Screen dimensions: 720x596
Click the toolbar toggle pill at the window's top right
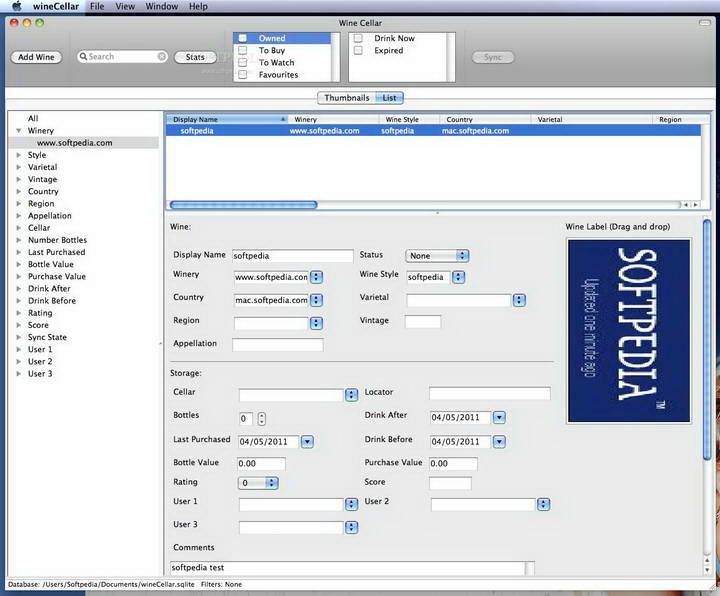click(704, 22)
